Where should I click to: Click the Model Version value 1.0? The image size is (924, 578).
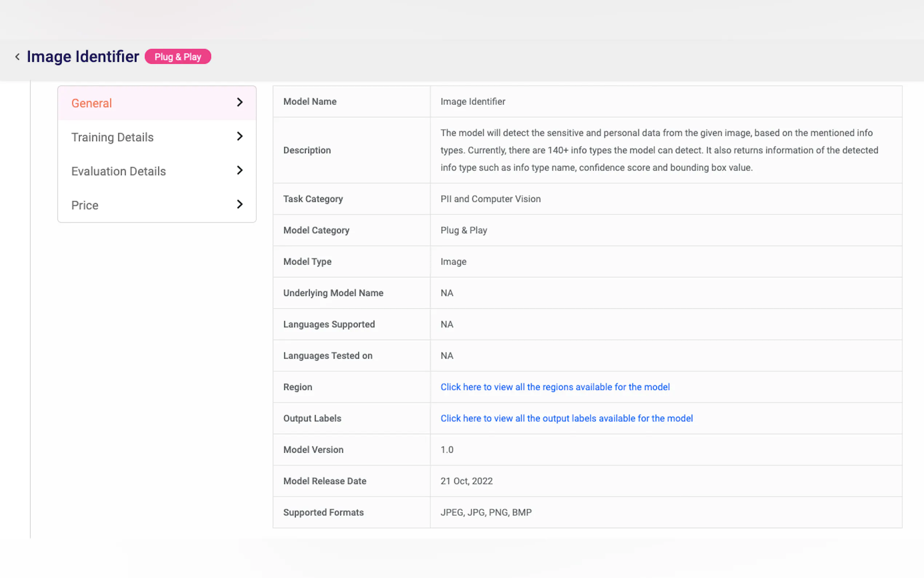(x=446, y=450)
